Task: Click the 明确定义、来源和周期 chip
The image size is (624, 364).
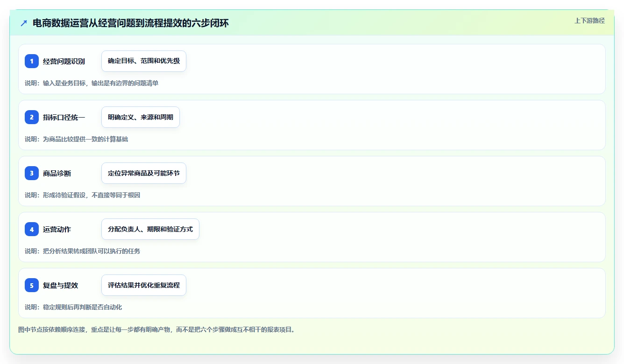Action: click(x=141, y=117)
